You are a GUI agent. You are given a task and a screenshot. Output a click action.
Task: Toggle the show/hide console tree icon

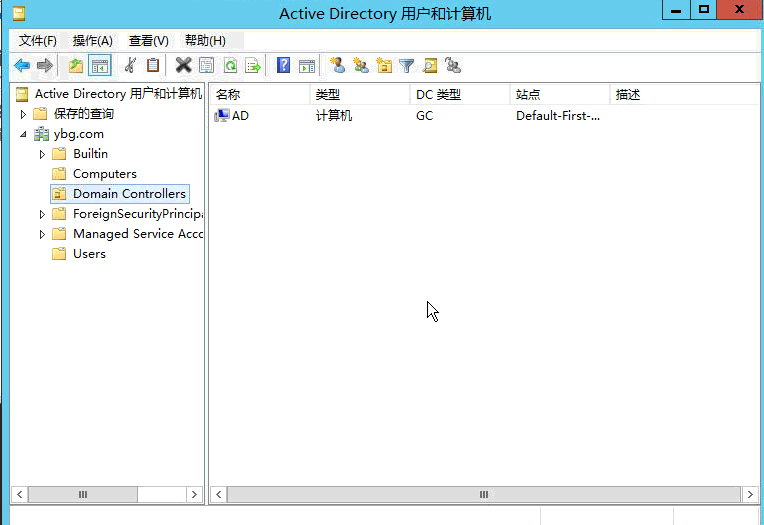(99, 66)
